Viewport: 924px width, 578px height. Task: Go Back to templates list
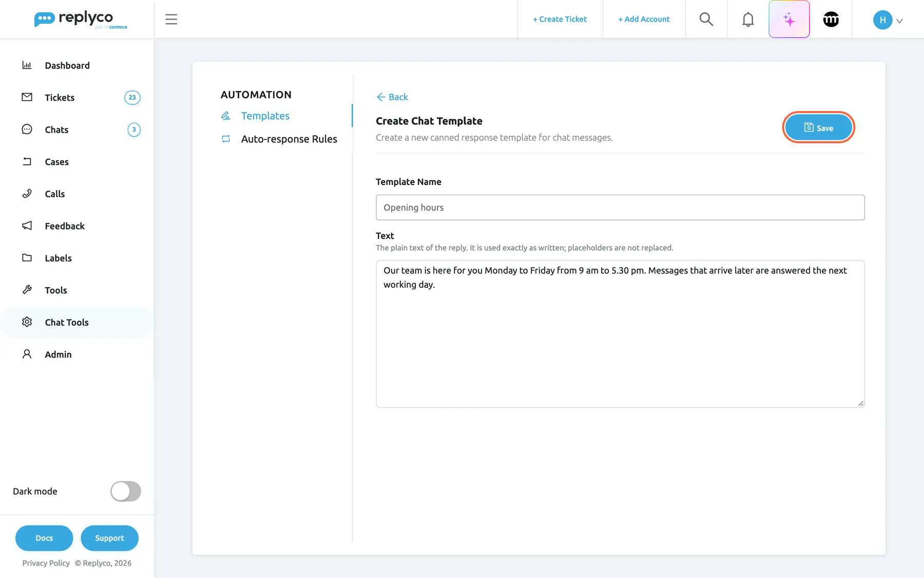[x=392, y=97]
